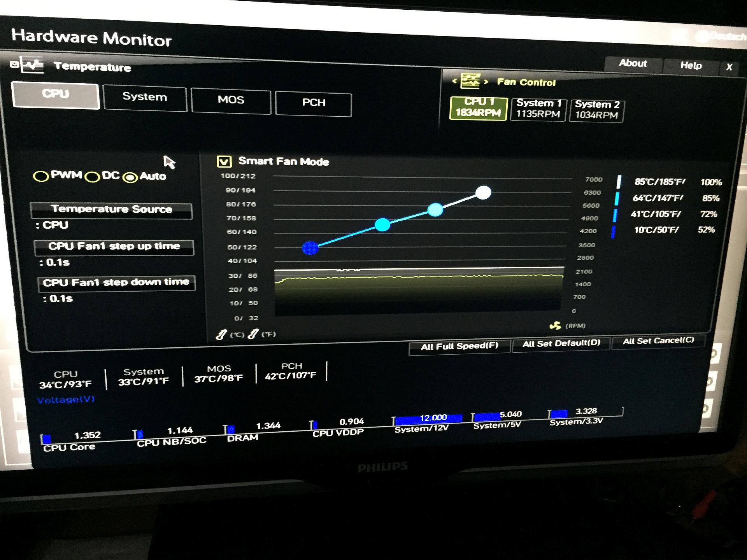This screenshot has width=747, height=560.
Task: Open CPU Fan1 step up time setting
Action: tap(114, 247)
